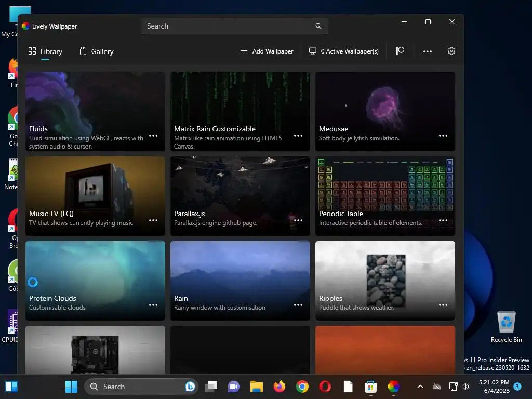Click the taskbar Search box

141,387
